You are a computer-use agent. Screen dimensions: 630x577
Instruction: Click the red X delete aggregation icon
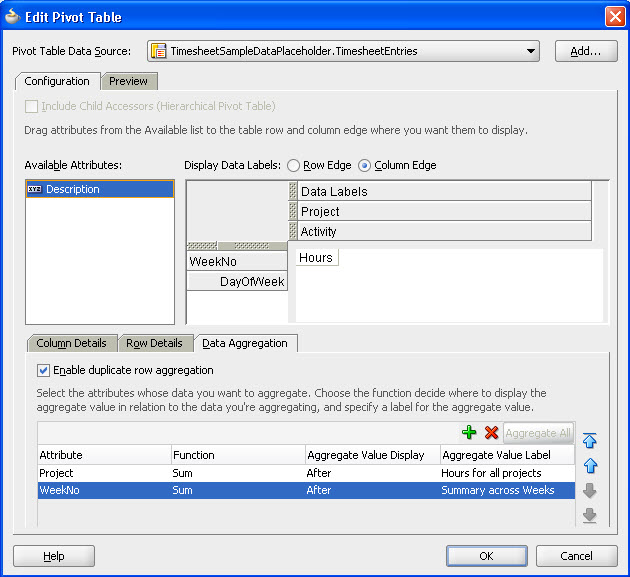click(x=491, y=433)
